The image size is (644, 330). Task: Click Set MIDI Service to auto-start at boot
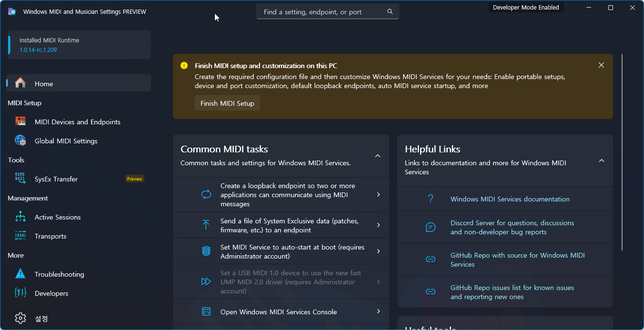tap(292, 251)
